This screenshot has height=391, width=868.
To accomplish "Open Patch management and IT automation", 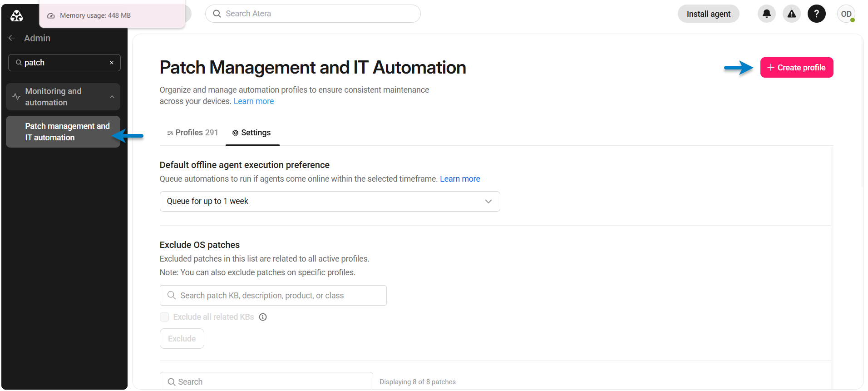I will [63, 132].
